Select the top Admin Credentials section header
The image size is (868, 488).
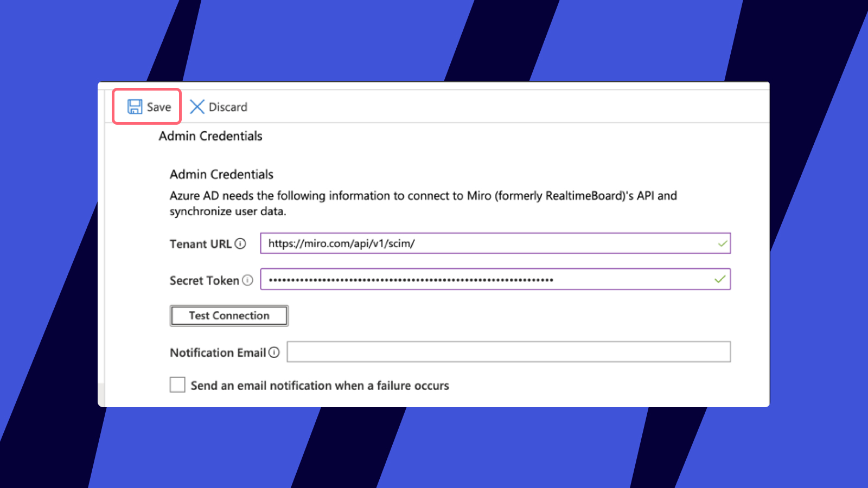pos(210,136)
